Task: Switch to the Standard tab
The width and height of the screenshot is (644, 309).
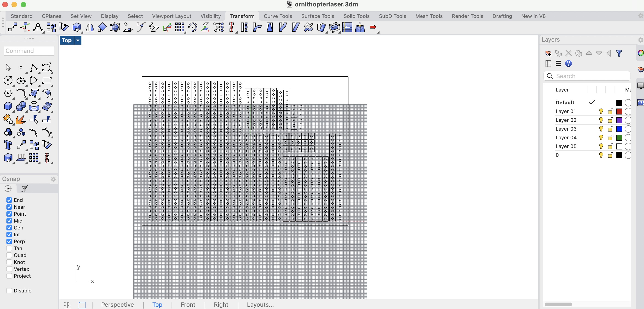Action: pos(21,16)
